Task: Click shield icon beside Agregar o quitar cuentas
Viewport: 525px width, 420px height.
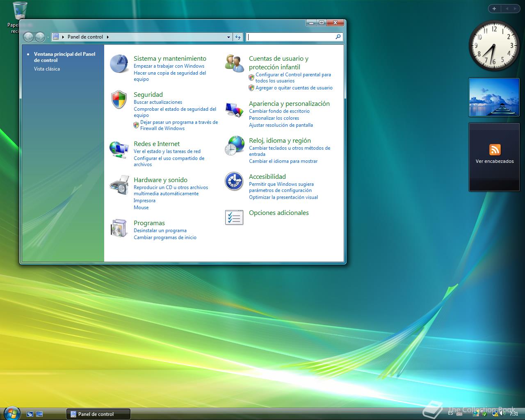Action: click(x=251, y=88)
